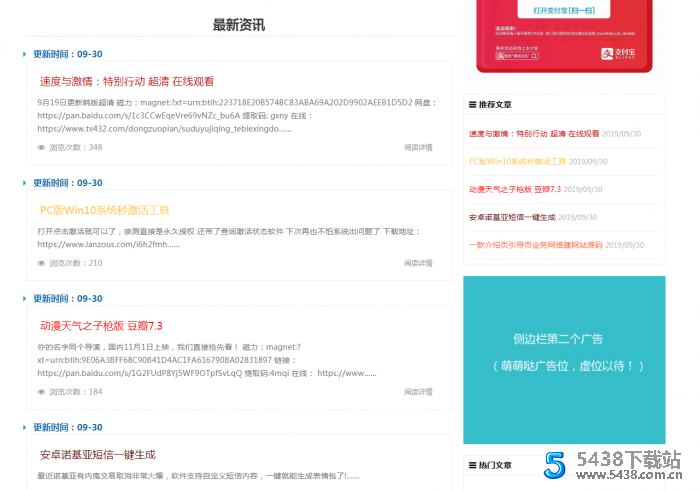
Task: Click 阅读详情 for the 动漫天气之子 article
Action: (x=418, y=392)
